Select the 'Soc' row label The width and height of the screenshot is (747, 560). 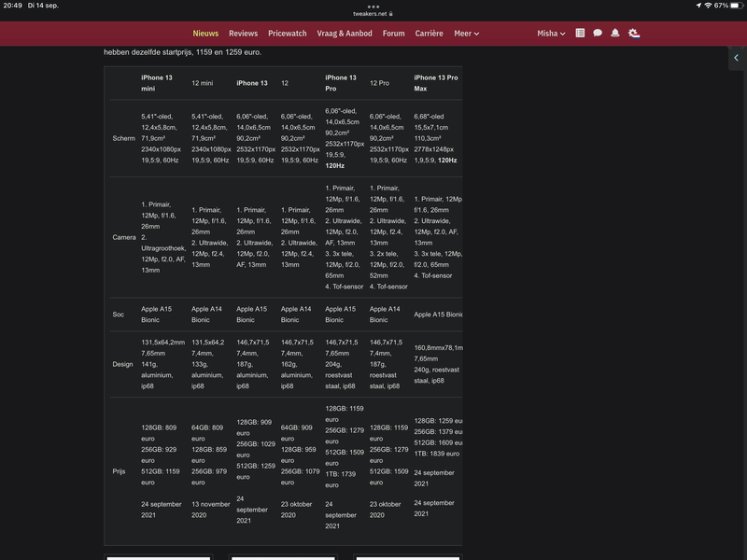[x=119, y=315]
